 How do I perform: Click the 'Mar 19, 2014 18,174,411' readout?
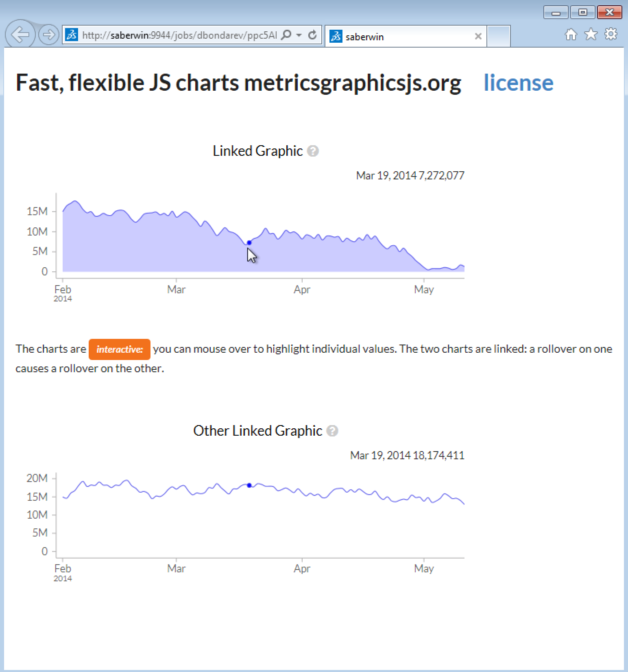pos(407,456)
